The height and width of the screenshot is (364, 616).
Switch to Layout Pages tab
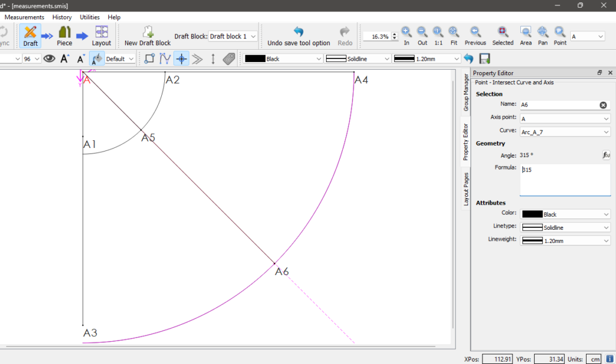tap(466, 189)
